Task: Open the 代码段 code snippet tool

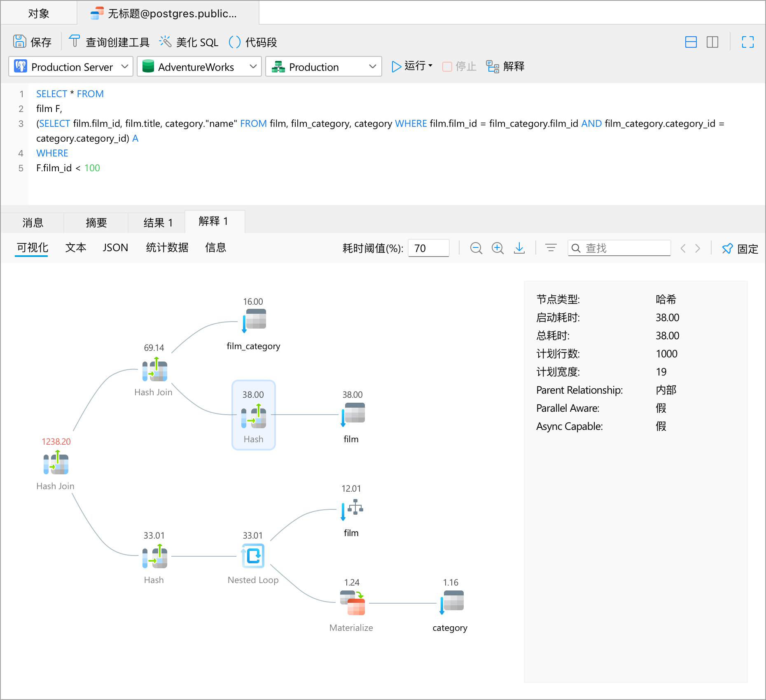Action: [x=235, y=42]
